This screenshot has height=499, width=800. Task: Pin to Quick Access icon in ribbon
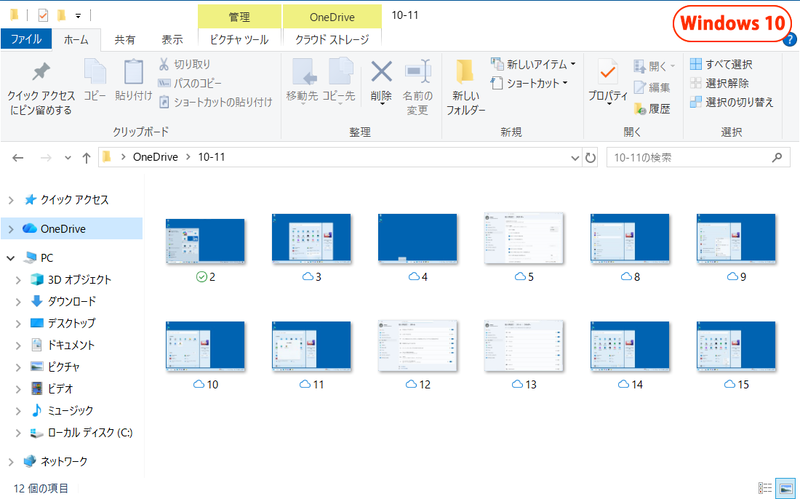[x=41, y=72]
